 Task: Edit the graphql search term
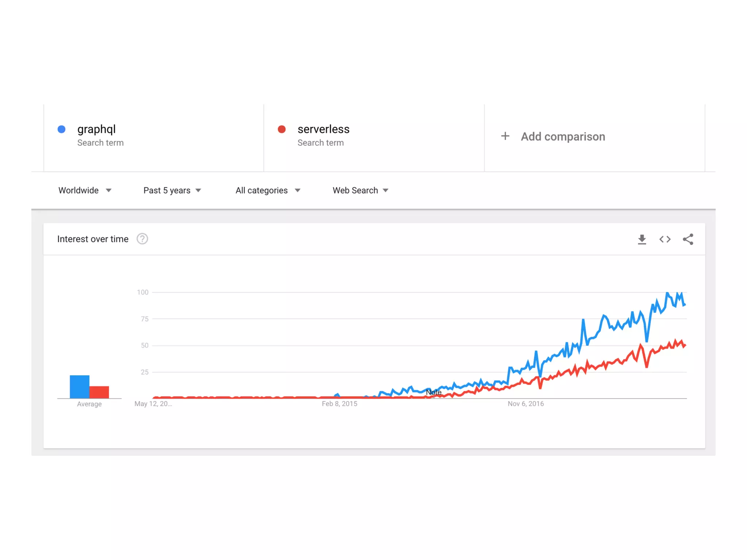[96, 129]
